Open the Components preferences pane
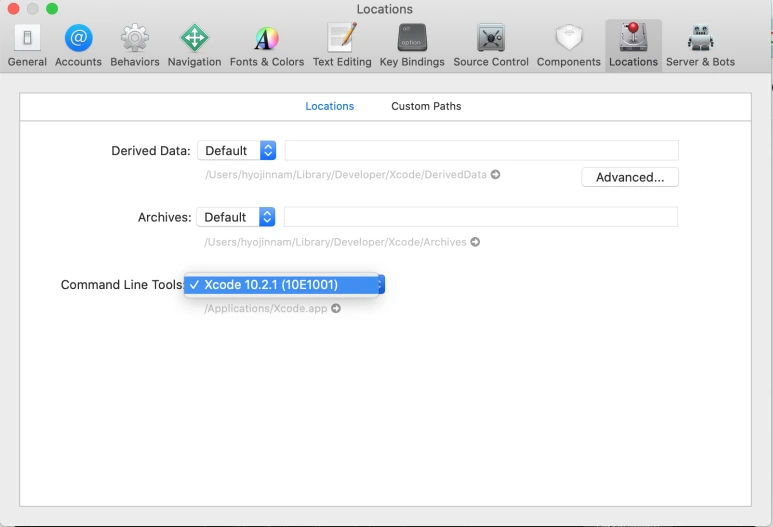 click(x=569, y=46)
